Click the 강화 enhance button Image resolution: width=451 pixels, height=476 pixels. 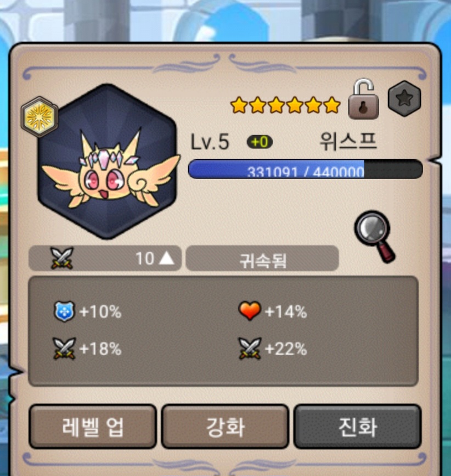[225, 427]
